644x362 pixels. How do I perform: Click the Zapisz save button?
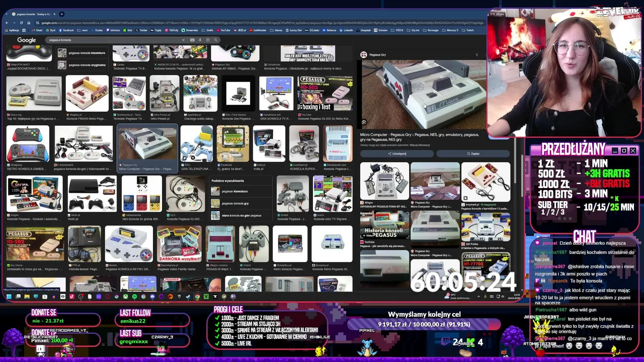[x=473, y=153]
